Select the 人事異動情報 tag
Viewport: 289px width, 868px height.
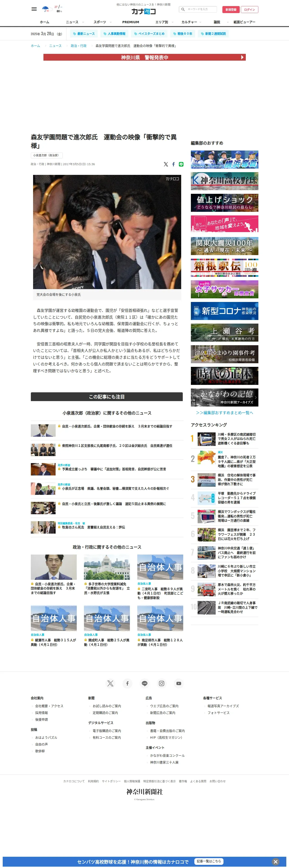tap(114, 34)
